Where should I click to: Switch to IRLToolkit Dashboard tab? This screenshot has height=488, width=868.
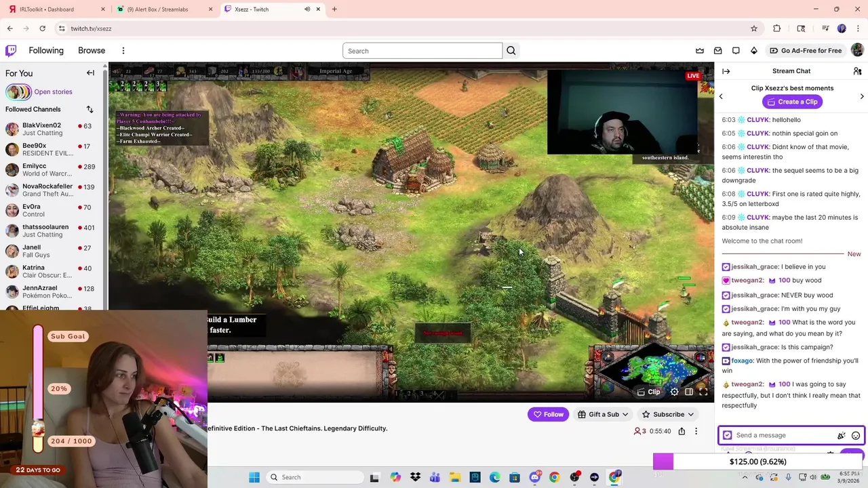coord(56,9)
